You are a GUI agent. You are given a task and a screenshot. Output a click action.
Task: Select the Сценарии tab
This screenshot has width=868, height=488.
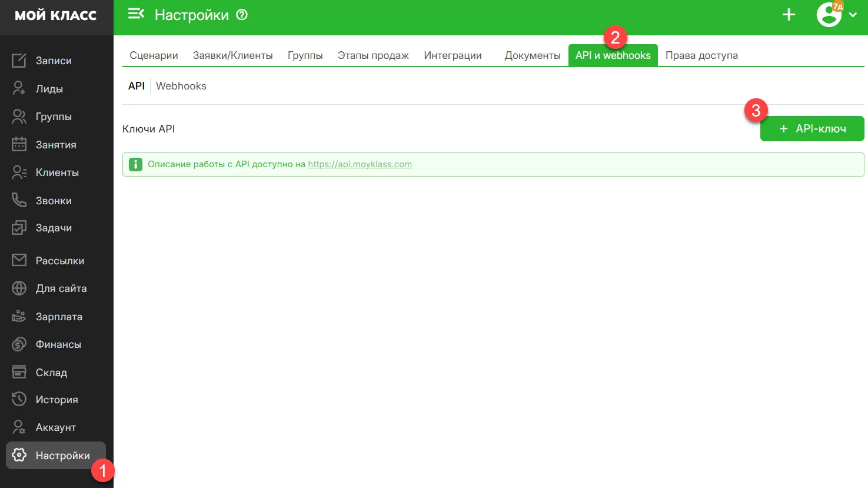pos(154,55)
